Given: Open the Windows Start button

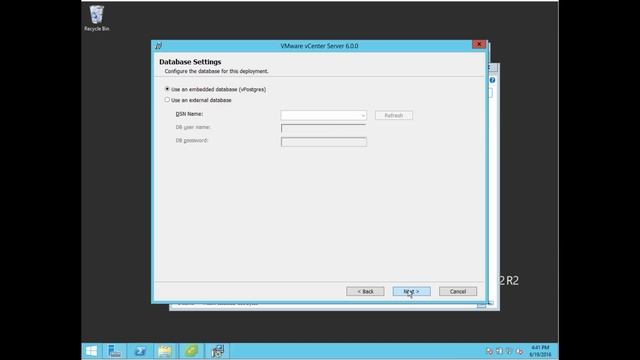Looking at the screenshot, I should click(x=91, y=351).
